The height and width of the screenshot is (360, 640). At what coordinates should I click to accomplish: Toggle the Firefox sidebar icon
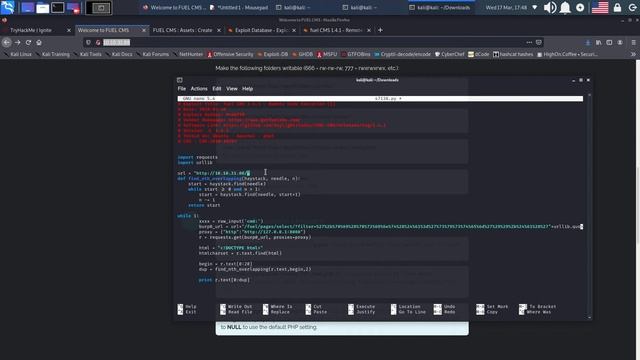(609, 42)
